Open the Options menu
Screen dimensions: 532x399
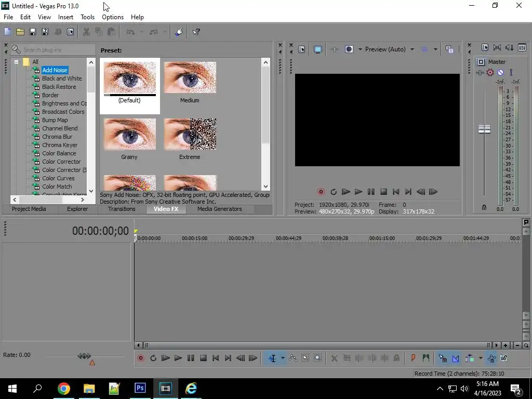(x=113, y=17)
